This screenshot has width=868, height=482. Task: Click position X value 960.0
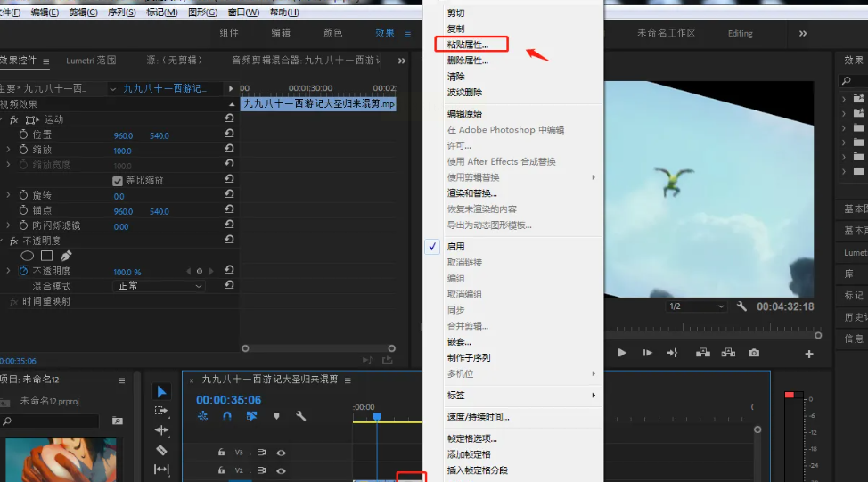(x=123, y=135)
